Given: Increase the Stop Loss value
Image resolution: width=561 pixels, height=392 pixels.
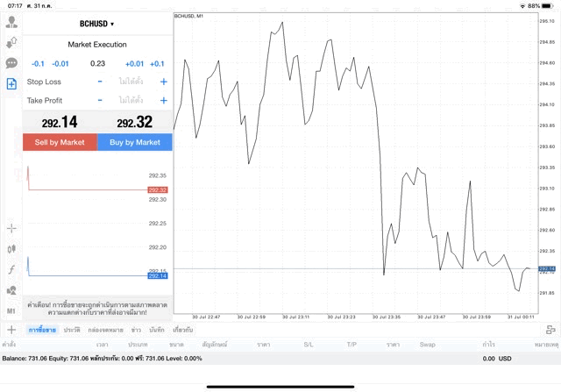Looking at the screenshot, I should point(163,82).
